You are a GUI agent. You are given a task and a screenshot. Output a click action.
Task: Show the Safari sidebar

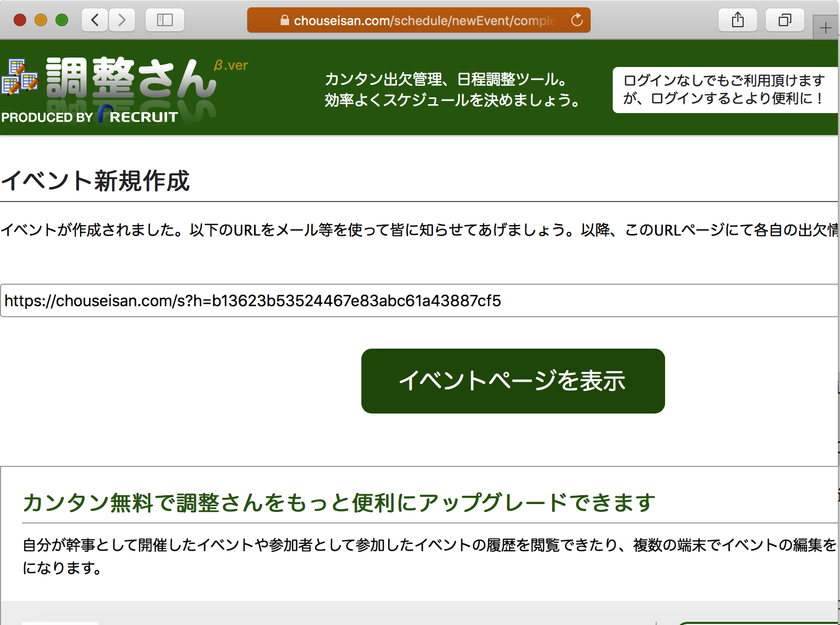click(x=165, y=20)
